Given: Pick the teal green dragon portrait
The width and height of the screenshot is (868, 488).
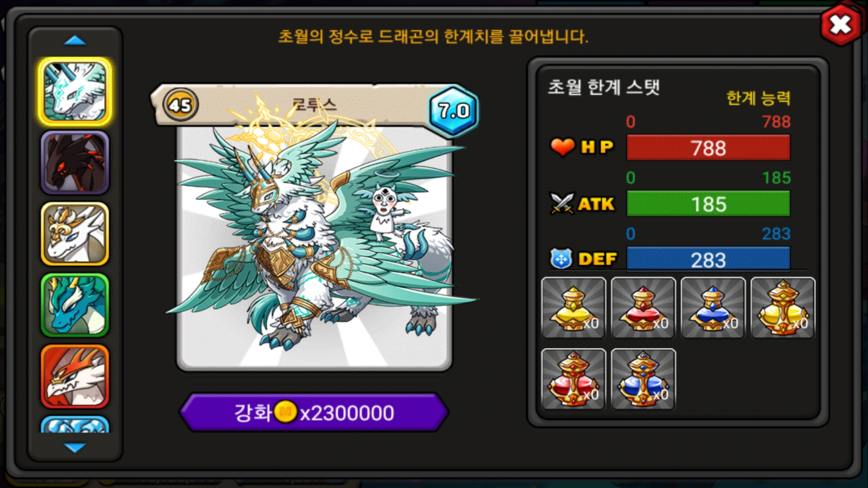Looking at the screenshot, I should click(75, 305).
